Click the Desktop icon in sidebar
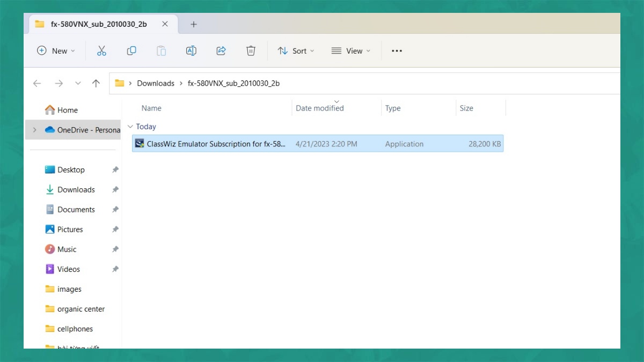Screen dimensions: 644x362 50,169
